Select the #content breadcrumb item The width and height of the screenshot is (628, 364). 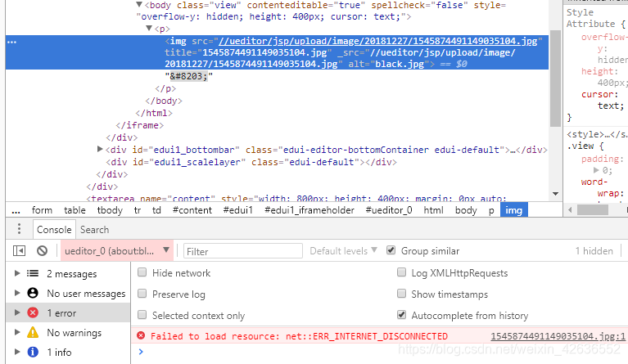coord(192,210)
